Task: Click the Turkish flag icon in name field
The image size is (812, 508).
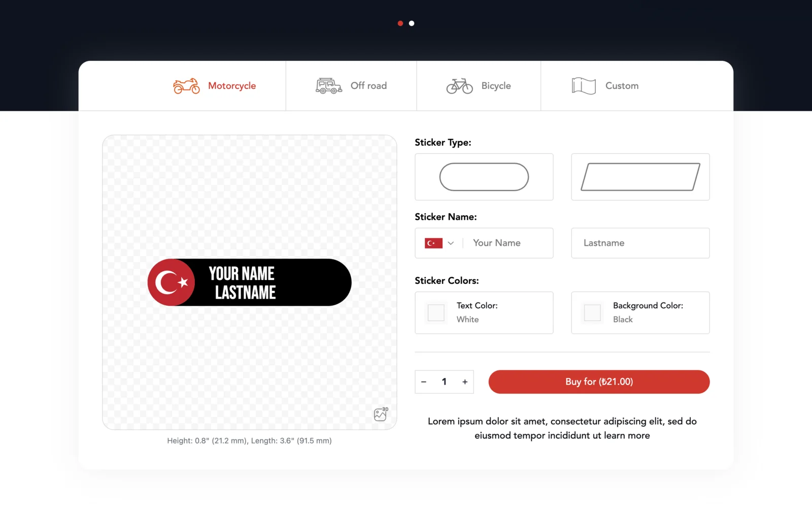Action: pyautogui.click(x=433, y=243)
